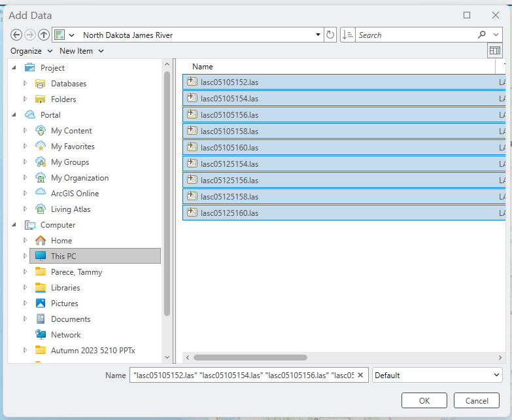The width and height of the screenshot is (512, 420).
Task: Expand the Autumn 2023 5210 PPTx folder
Action: (25, 350)
